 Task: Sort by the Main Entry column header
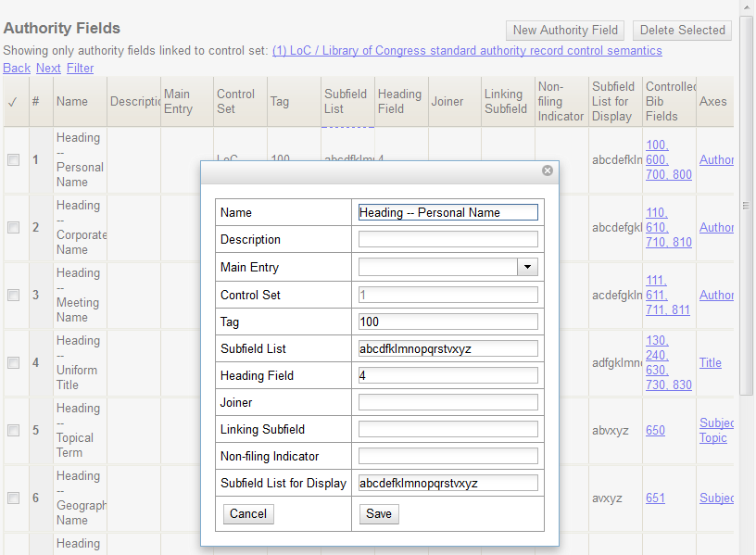(187, 102)
